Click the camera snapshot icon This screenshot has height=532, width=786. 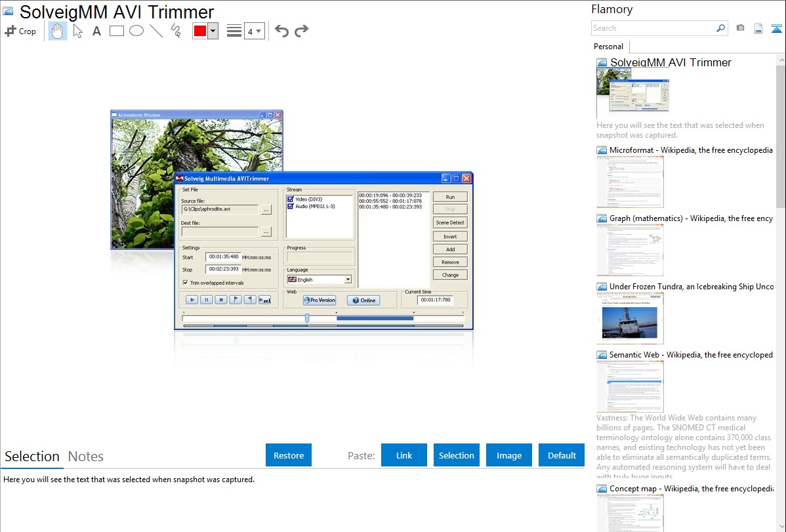coord(740,28)
